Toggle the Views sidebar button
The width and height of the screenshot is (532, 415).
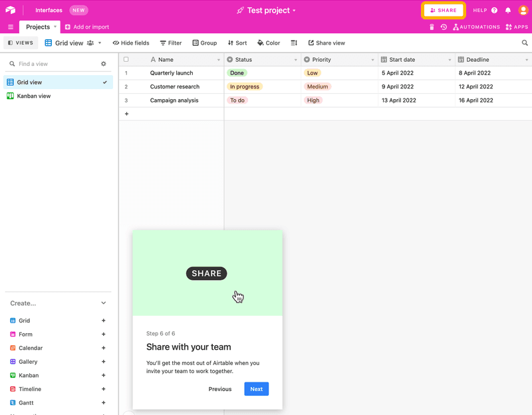coord(20,43)
